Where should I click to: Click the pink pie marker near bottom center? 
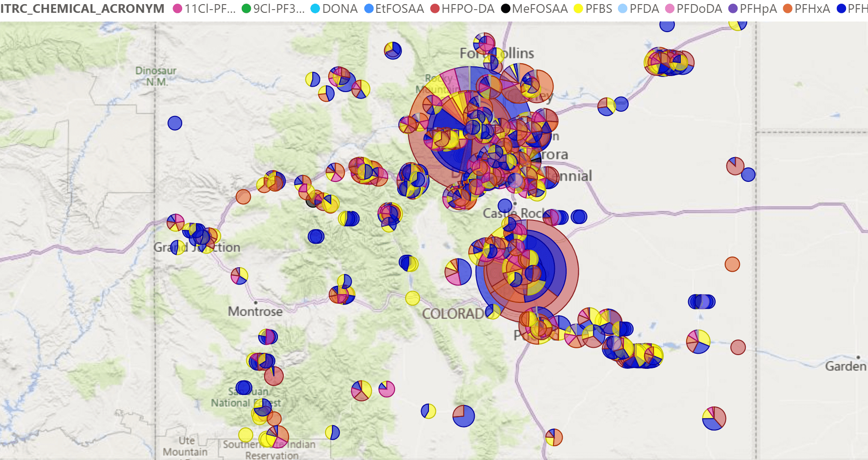point(386,389)
